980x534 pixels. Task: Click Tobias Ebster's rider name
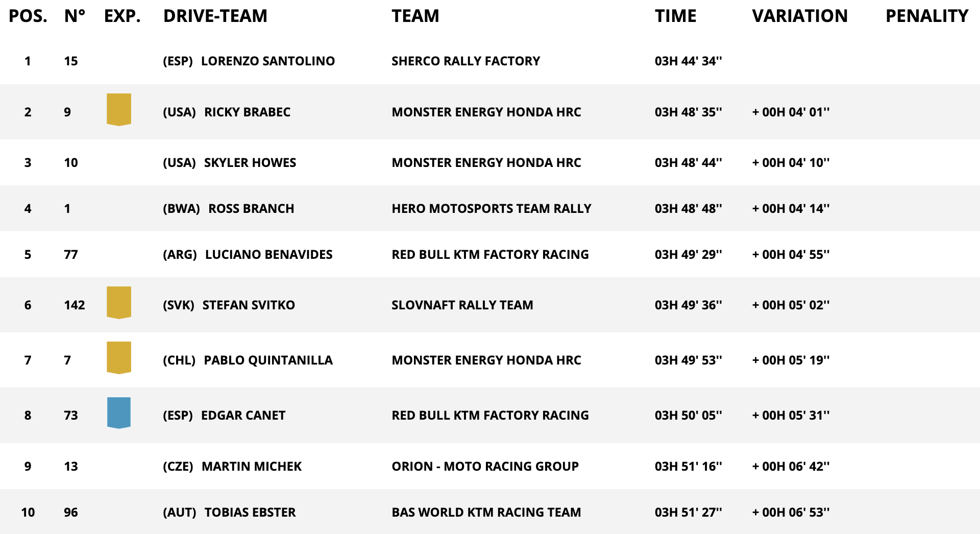point(250,512)
